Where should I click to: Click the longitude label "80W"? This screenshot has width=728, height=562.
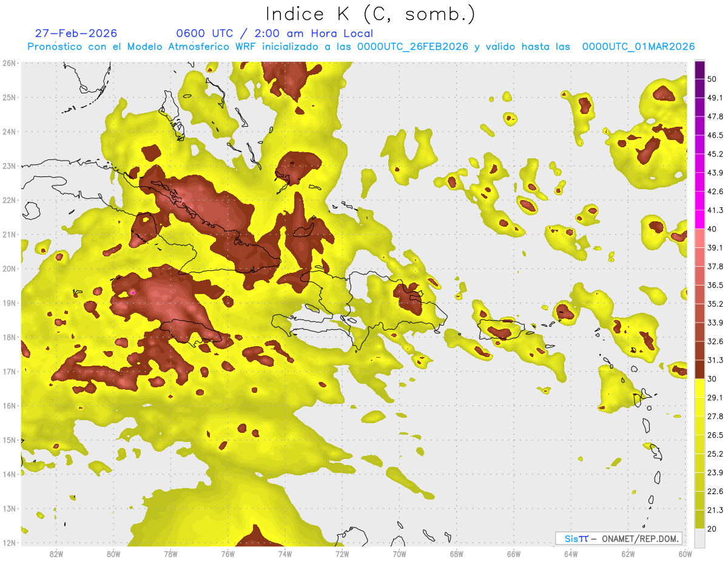point(113,554)
